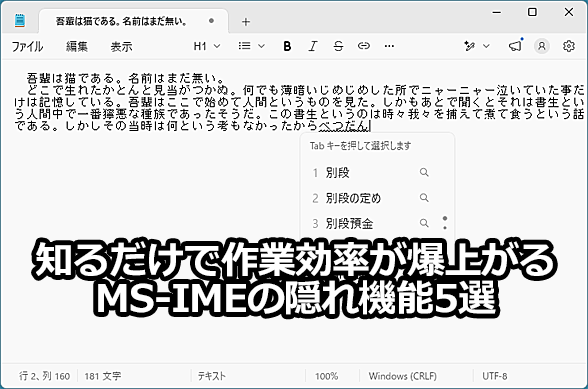The height and width of the screenshot is (389, 588).
Task: Click the 行 2、列 160 status entry
Action: tap(45, 376)
